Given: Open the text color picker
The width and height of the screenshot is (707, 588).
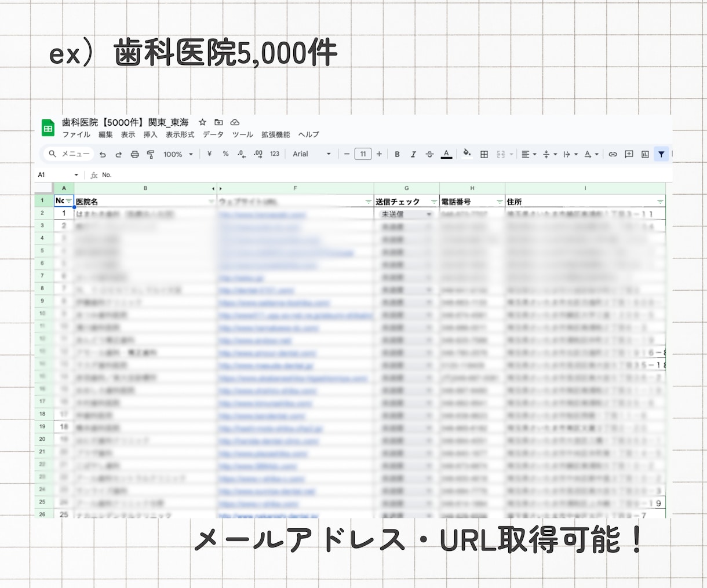Looking at the screenshot, I should [x=446, y=154].
